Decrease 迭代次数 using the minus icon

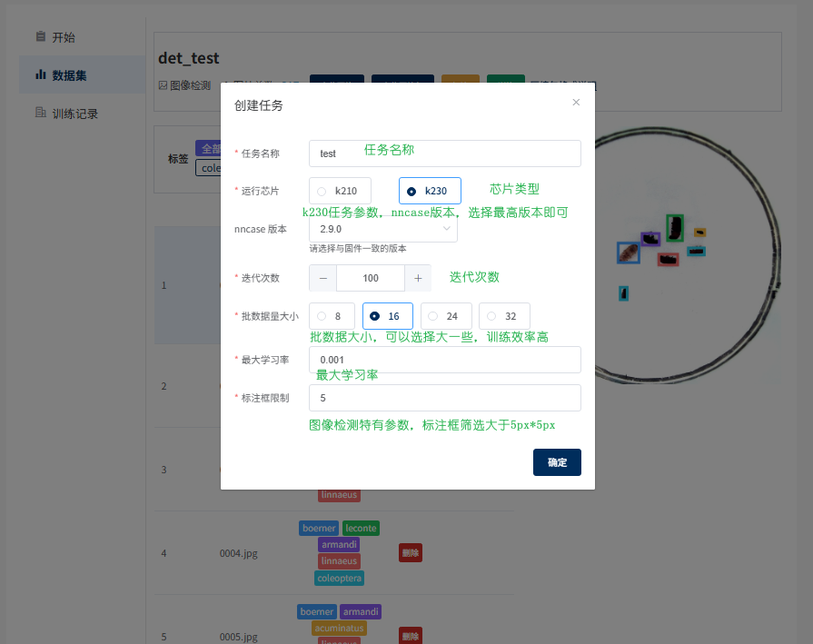(x=323, y=278)
